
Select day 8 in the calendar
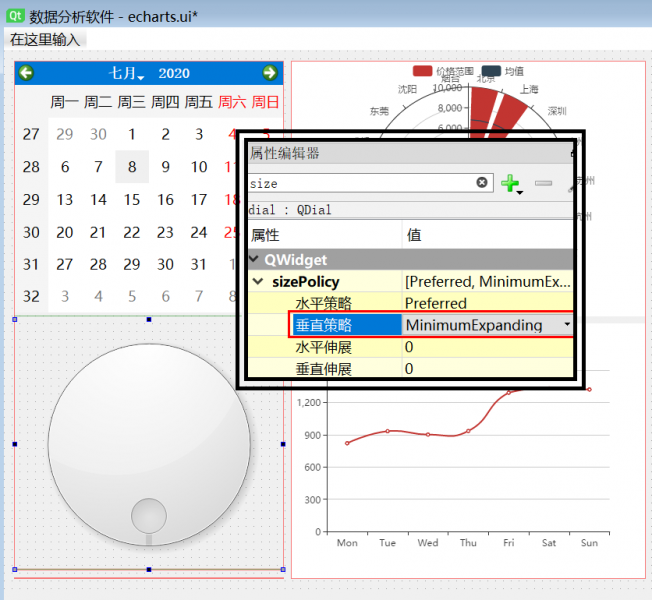132,167
